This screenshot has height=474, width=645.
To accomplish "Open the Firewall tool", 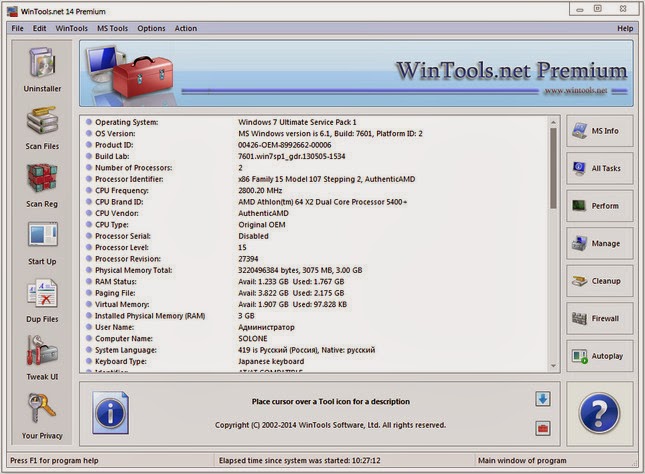I will tap(599, 318).
